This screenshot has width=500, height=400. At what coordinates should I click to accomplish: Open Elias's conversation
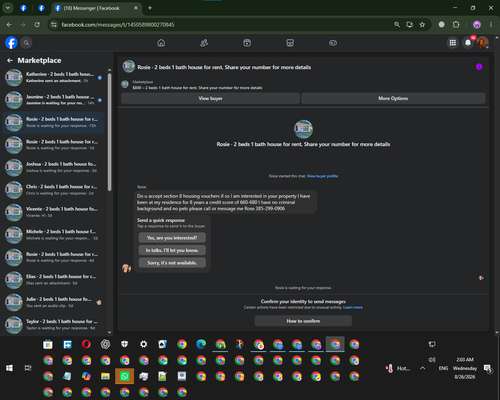click(53, 280)
